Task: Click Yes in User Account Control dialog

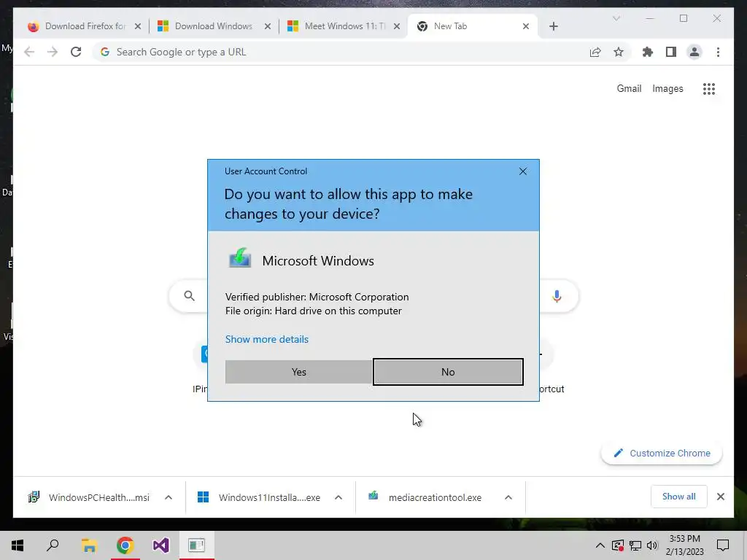Action: point(298,372)
